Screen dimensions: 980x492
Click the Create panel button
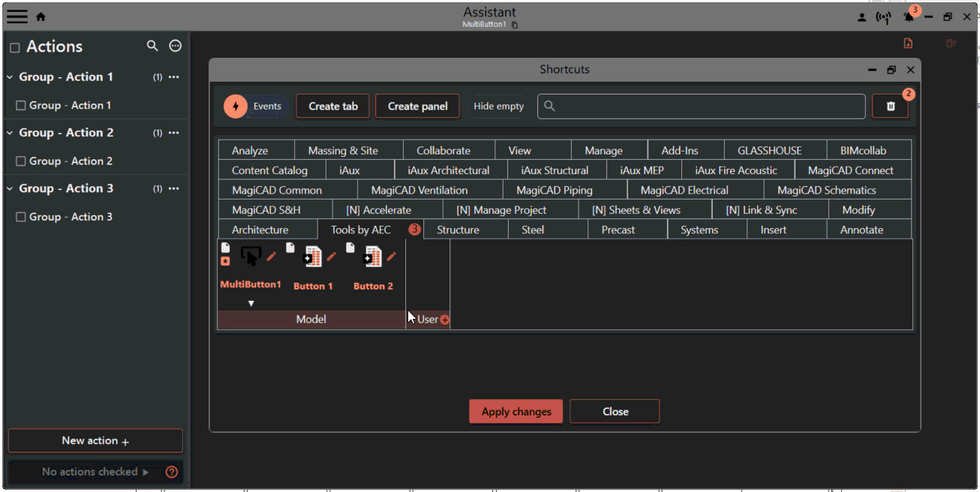click(417, 106)
